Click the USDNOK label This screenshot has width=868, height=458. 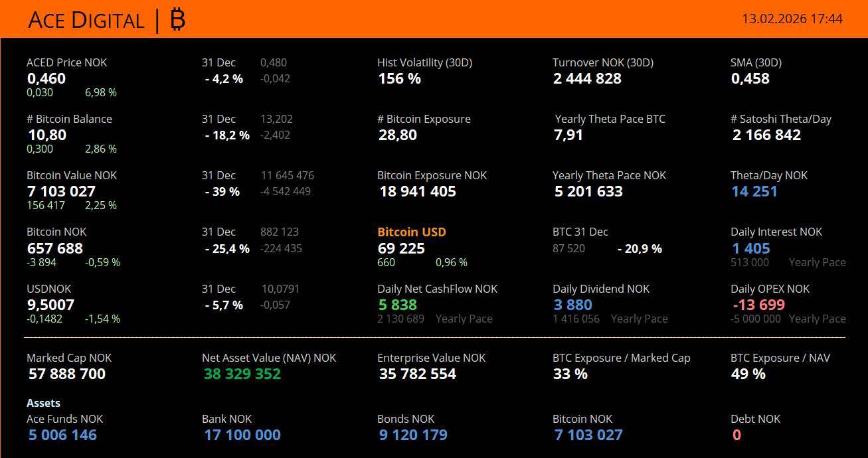pyautogui.click(x=48, y=289)
